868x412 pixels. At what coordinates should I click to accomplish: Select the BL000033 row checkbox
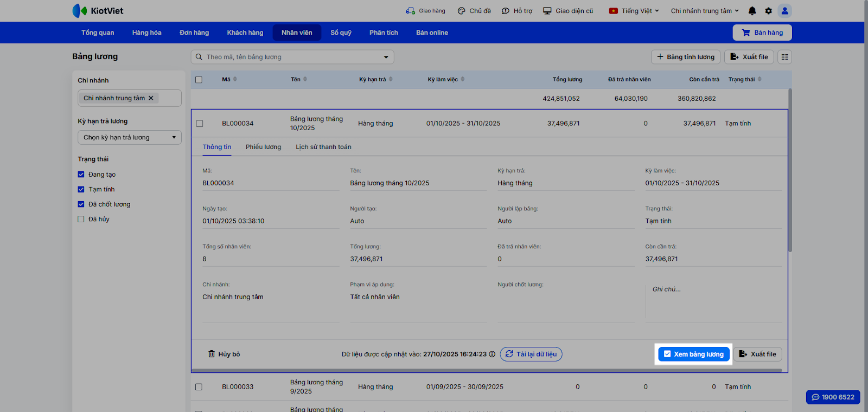click(x=199, y=387)
